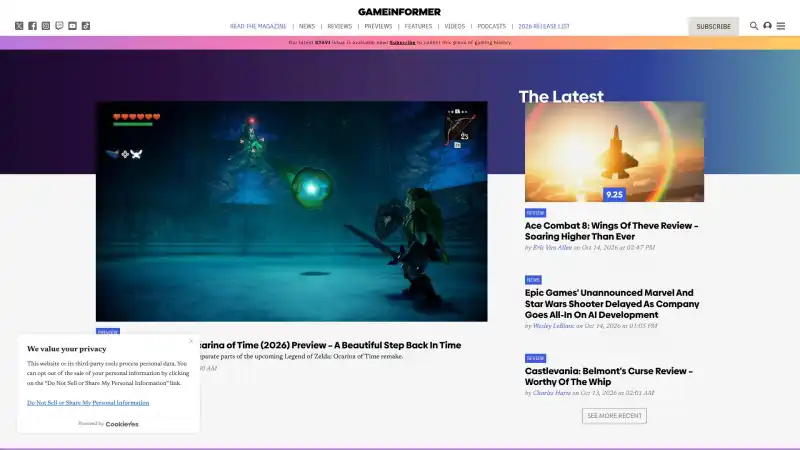This screenshot has width=800, height=450.
Task: Click the Cookieyes powered-by logo
Action: (x=122, y=424)
